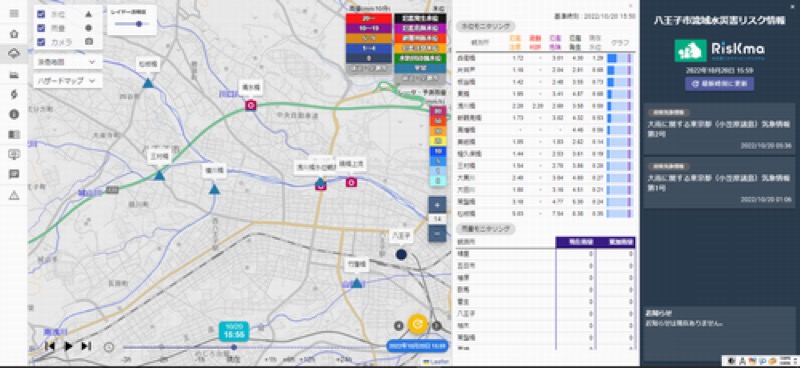The width and height of the screenshot is (800, 368).
Task: Click the 八王子 rainfall circle marker
Action: tap(401, 254)
